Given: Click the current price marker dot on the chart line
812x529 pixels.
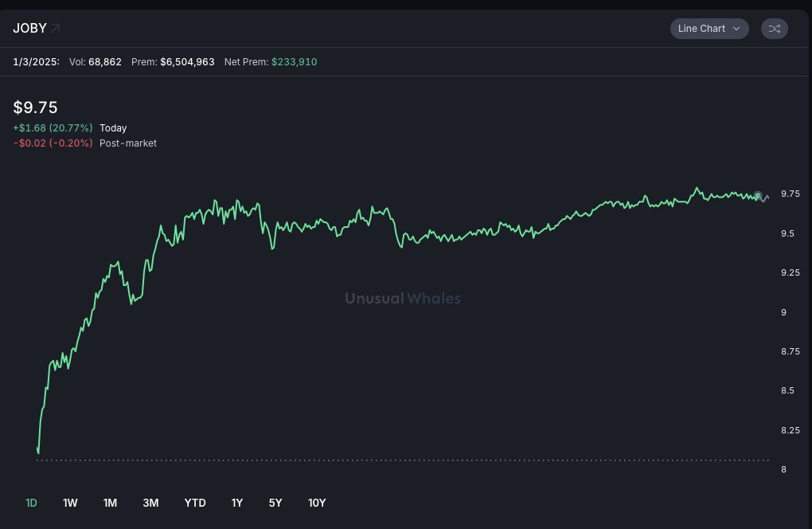Looking at the screenshot, I should pyautogui.click(x=758, y=195).
